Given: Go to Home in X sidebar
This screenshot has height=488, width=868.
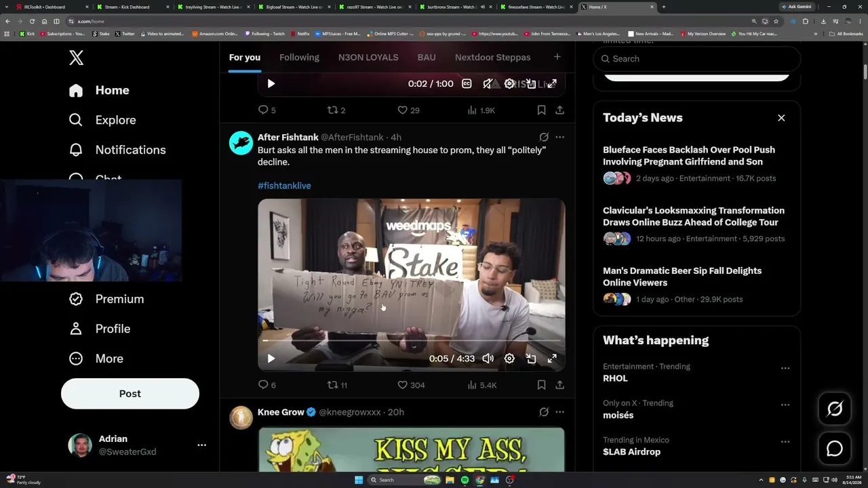Looking at the screenshot, I should tap(99, 90).
